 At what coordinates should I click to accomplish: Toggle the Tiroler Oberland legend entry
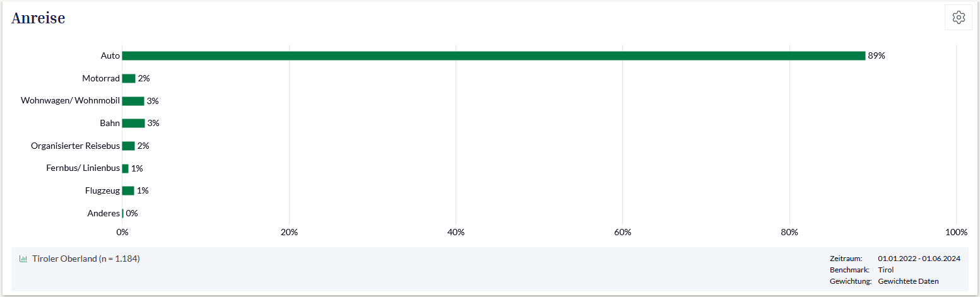click(86, 259)
